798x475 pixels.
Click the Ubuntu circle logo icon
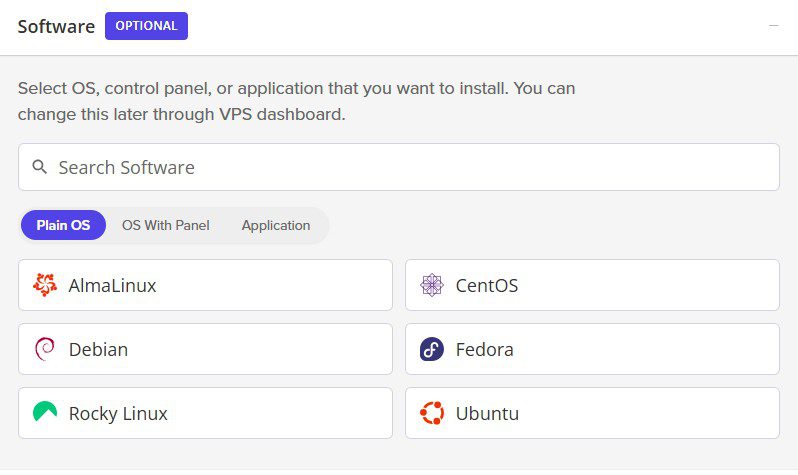tap(432, 413)
